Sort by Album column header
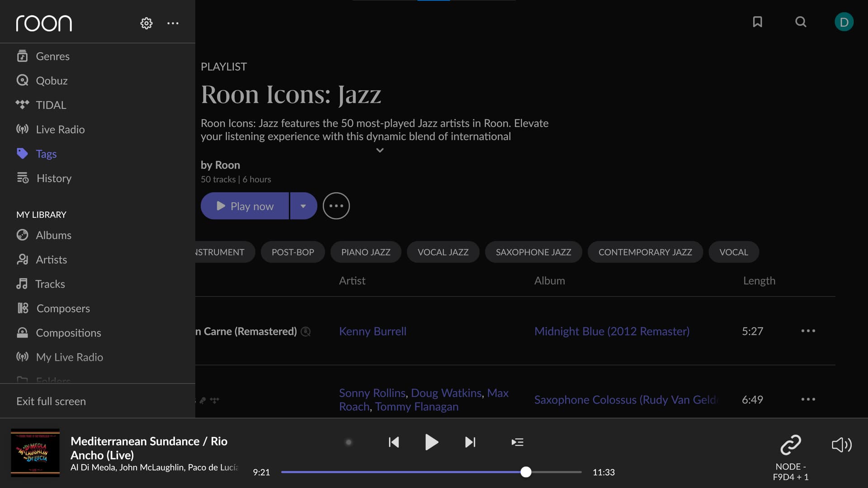 tap(550, 281)
